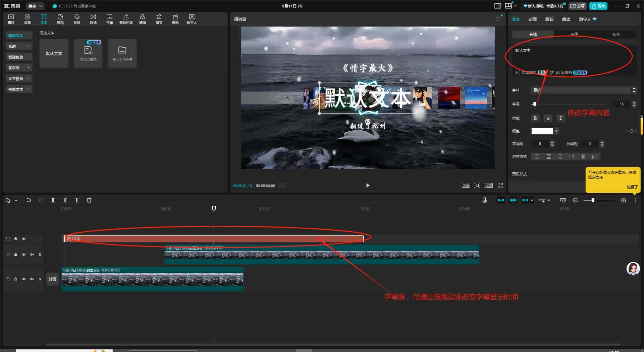Click the fullscreen icon in player
Image resolution: width=644 pixels, height=352 pixels.
click(501, 185)
